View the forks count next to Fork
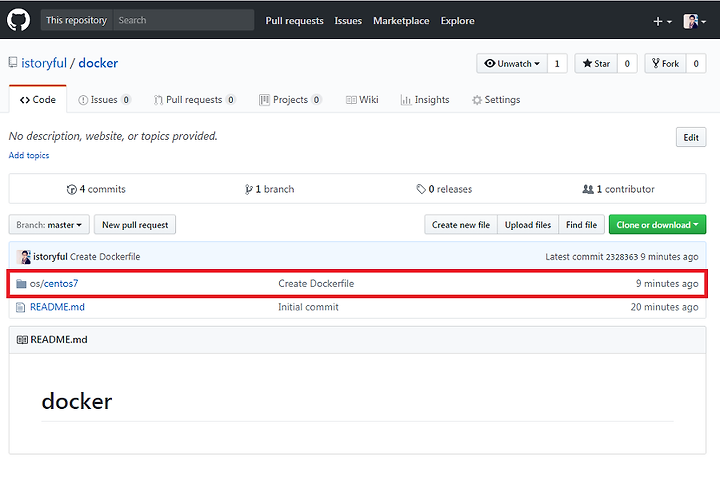 [x=696, y=63]
